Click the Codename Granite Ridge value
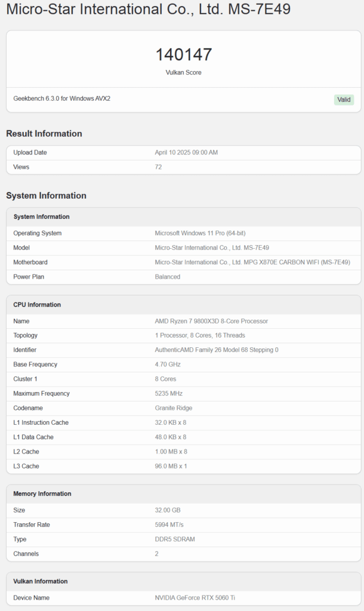 coord(174,408)
